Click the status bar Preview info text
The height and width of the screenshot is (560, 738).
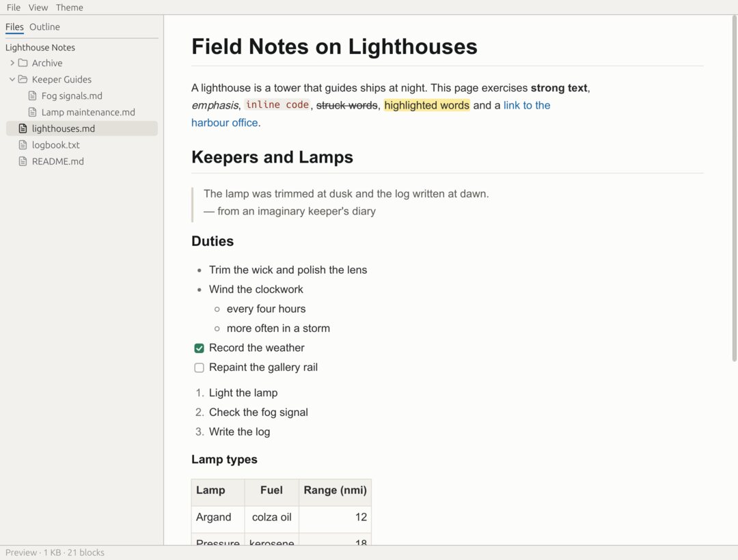(x=55, y=552)
